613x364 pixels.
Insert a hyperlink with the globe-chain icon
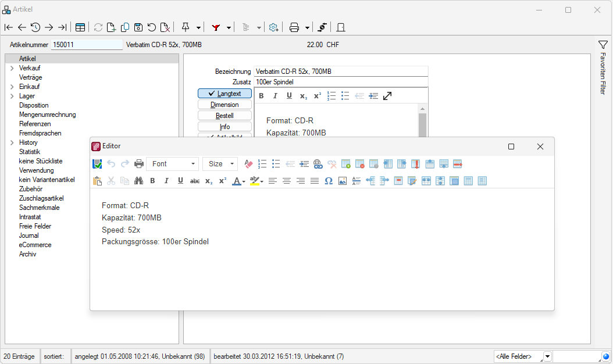click(x=318, y=164)
